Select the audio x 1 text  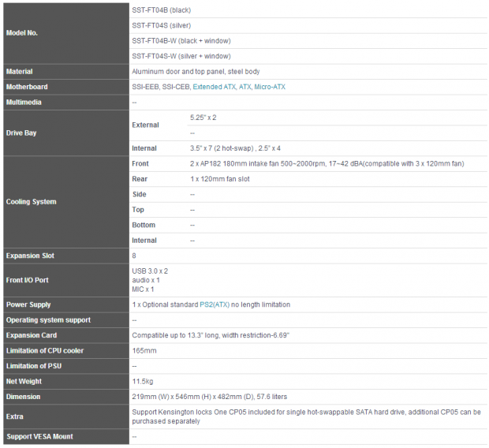click(146, 280)
